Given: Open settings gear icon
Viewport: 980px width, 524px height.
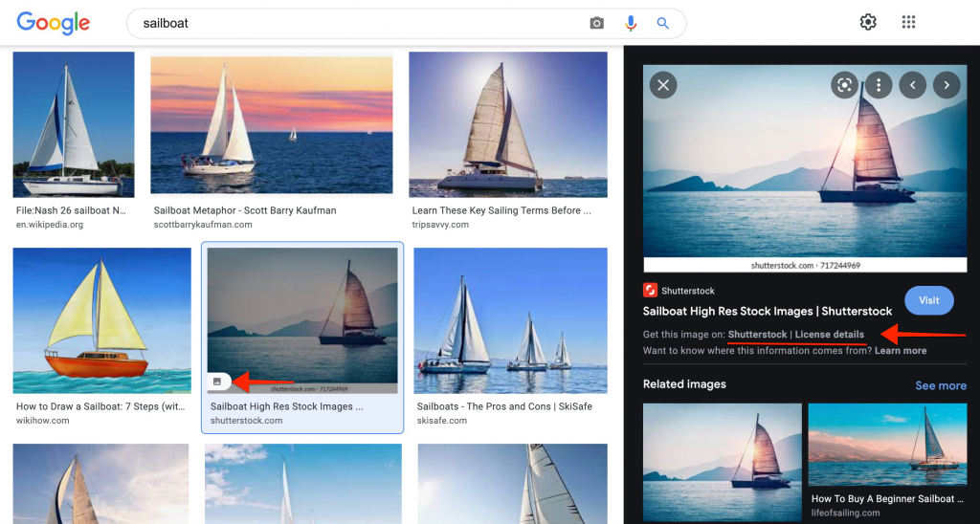Looking at the screenshot, I should coord(868,22).
